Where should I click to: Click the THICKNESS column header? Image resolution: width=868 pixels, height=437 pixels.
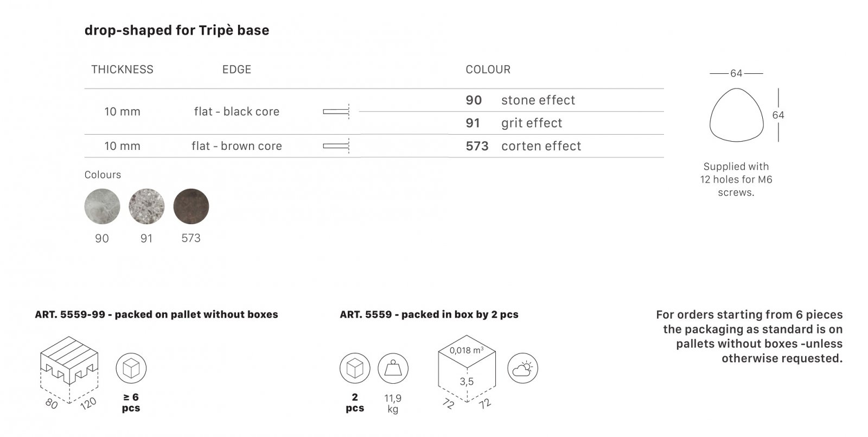122,69
